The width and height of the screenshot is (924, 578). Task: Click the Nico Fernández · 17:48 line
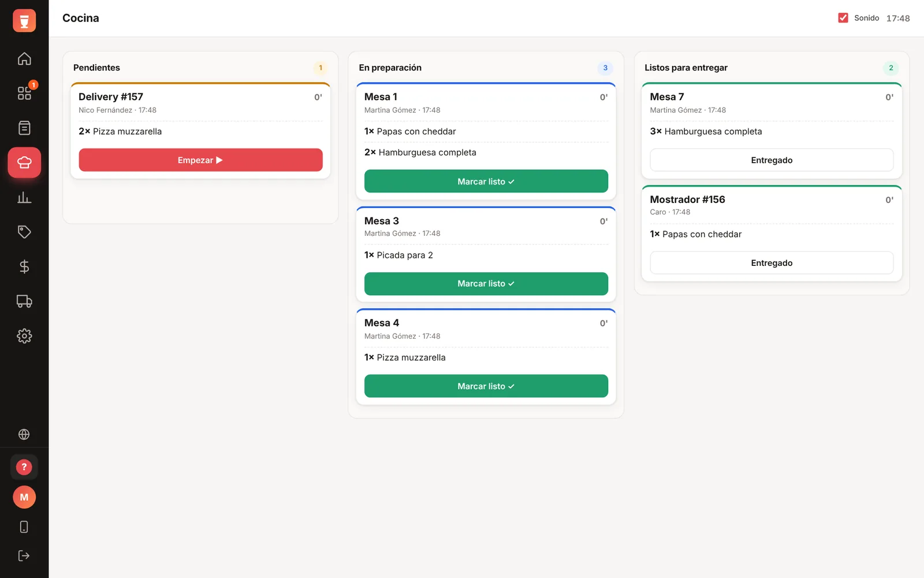pos(117,110)
